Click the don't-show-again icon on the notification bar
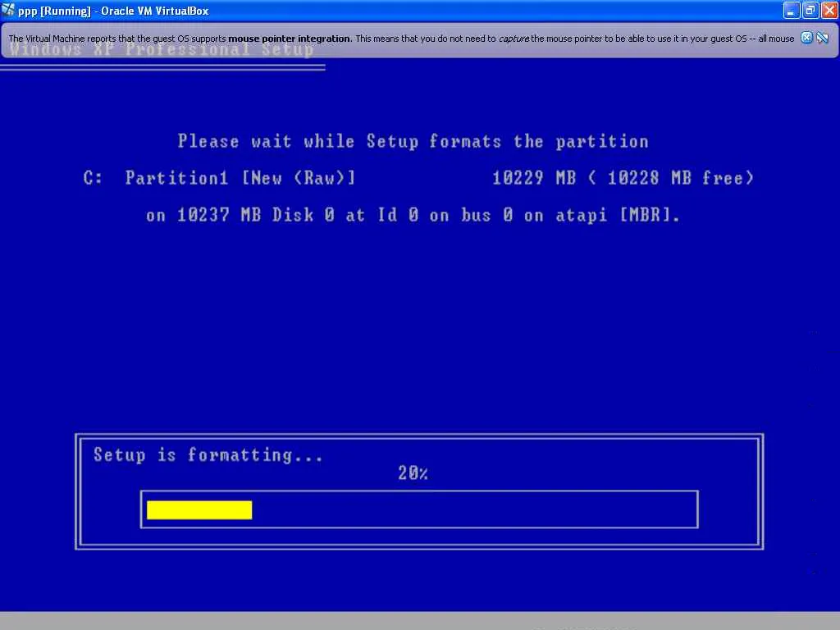Image resolution: width=840 pixels, height=630 pixels. point(823,38)
